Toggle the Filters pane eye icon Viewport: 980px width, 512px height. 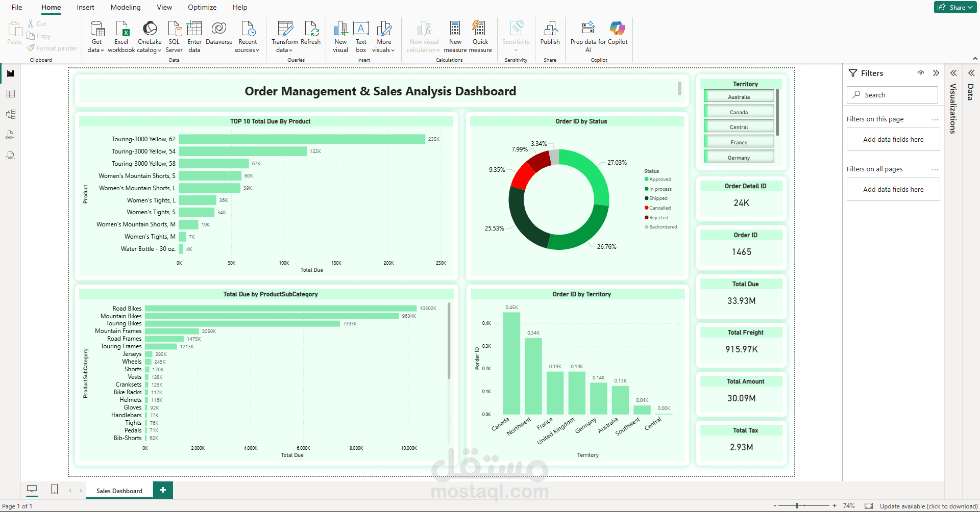pyautogui.click(x=921, y=73)
